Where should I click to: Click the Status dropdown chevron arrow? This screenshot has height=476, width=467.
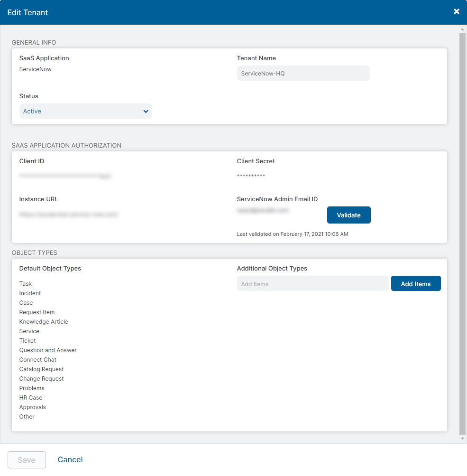click(x=146, y=112)
